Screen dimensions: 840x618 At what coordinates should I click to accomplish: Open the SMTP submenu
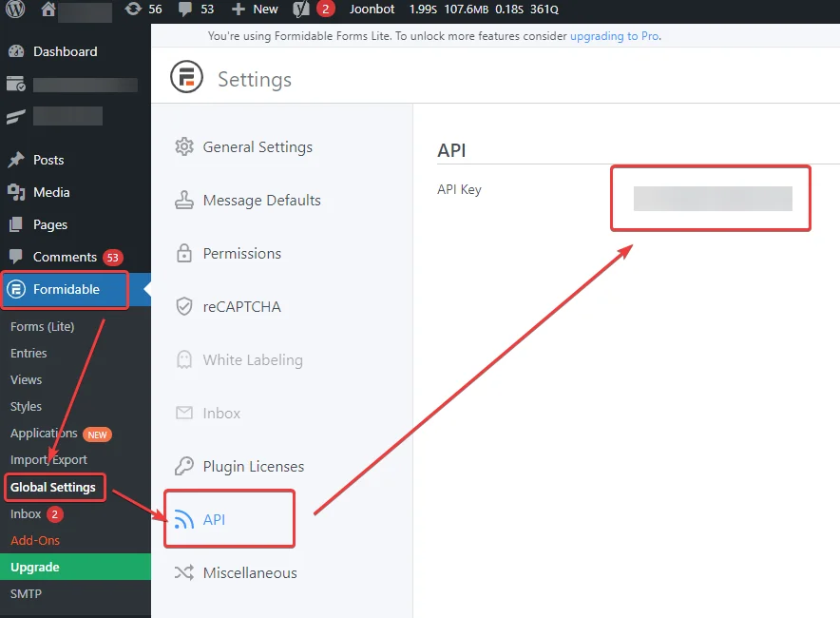click(x=26, y=593)
